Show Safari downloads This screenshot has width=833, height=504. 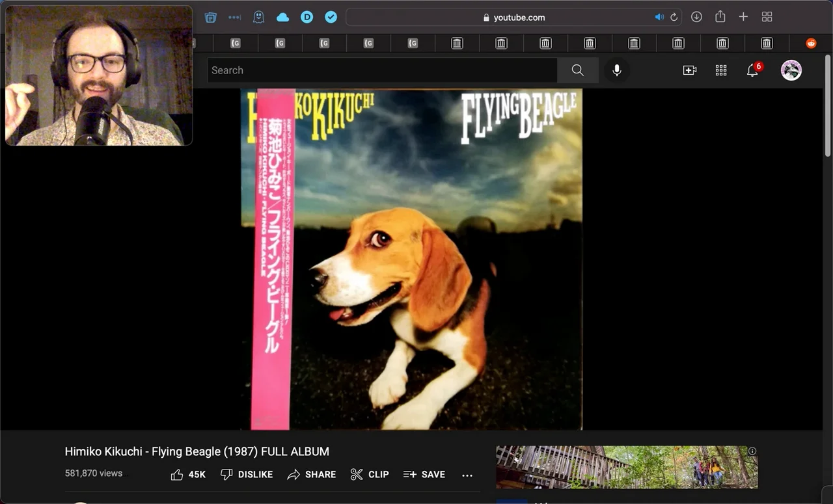click(x=696, y=17)
